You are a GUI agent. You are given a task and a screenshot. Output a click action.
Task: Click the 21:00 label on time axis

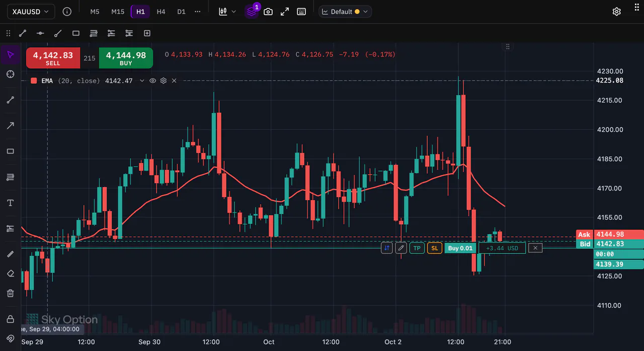click(503, 342)
